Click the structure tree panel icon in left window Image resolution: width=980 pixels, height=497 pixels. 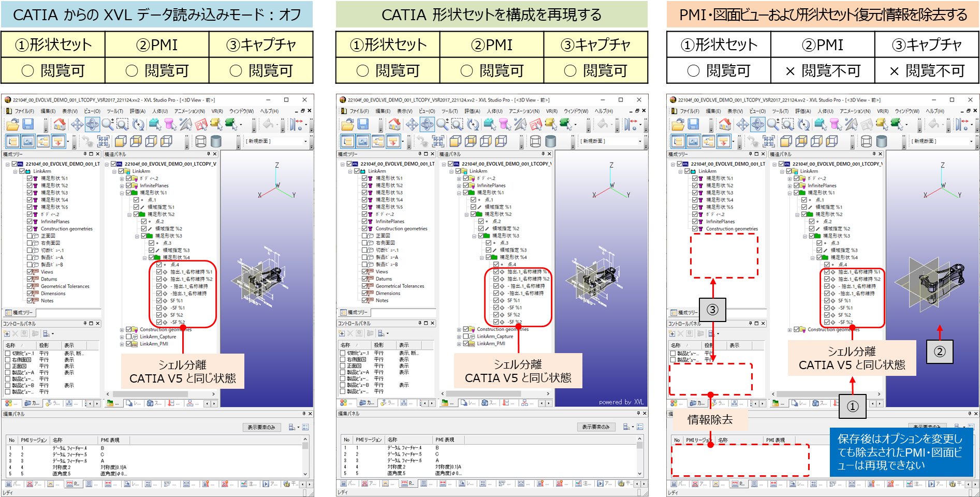pyautogui.click(x=13, y=141)
